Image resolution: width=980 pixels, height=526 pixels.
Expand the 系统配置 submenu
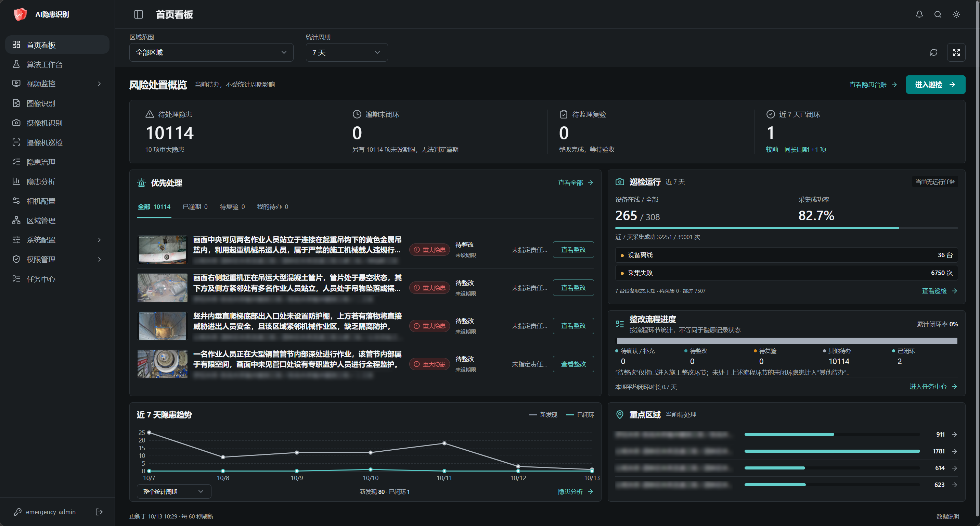57,240
